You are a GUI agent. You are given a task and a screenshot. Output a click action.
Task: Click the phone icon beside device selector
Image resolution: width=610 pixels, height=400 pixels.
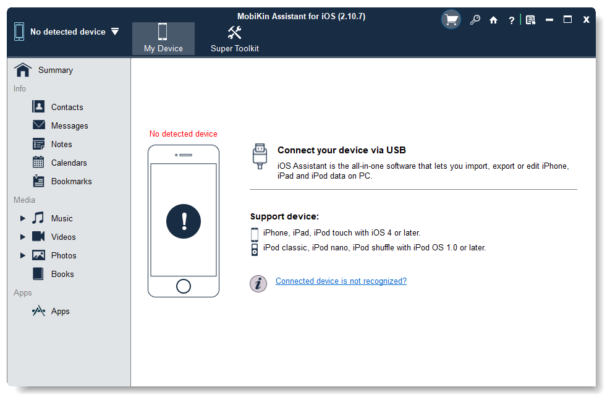(19, 32)
